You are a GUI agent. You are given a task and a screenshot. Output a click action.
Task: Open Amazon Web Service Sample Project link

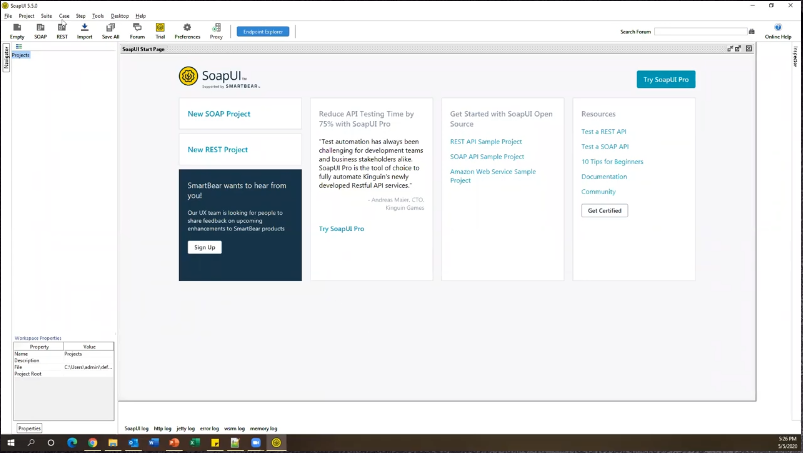tap(493, 176)
